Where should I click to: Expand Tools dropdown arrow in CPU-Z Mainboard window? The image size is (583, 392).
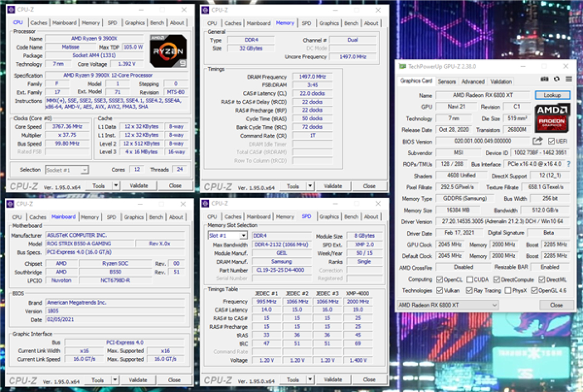coord(116,380)
